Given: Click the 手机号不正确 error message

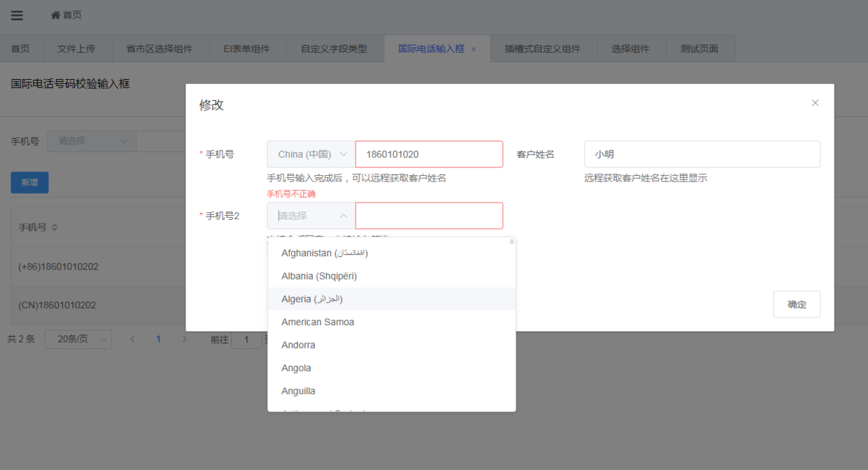Looking at the screenshot, I should [291, 194].
